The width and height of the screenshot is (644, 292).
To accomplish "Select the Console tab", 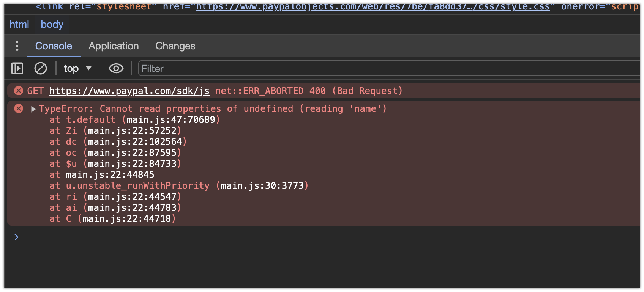I will click(54, 46).
